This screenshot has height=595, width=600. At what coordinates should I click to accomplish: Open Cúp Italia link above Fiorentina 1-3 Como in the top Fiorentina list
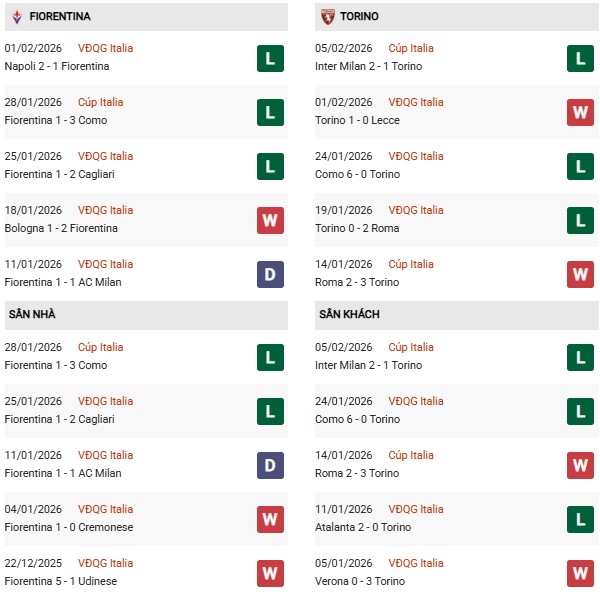(100, 102)
